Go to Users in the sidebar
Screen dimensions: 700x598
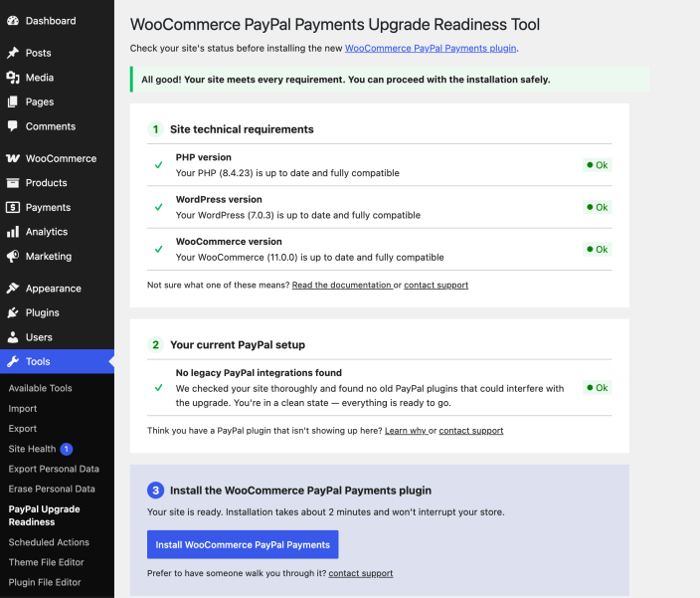coord(57,337)
